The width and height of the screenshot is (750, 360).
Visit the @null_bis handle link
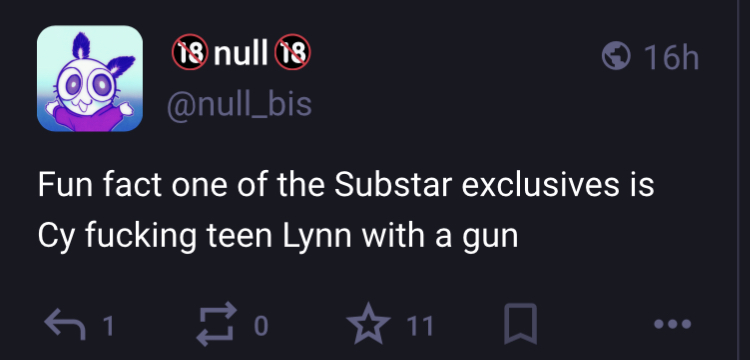pos(239,105)
